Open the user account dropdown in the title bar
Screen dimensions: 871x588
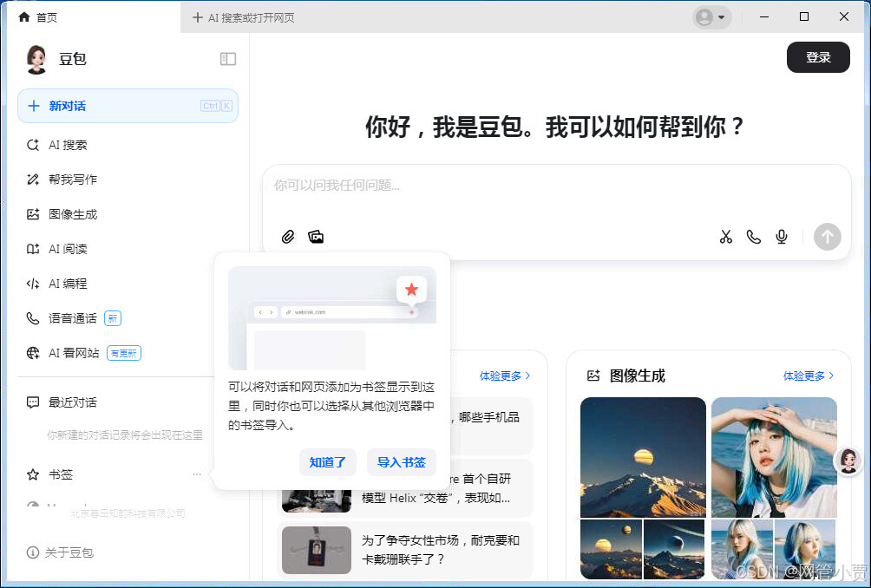(x=711, y=17)
